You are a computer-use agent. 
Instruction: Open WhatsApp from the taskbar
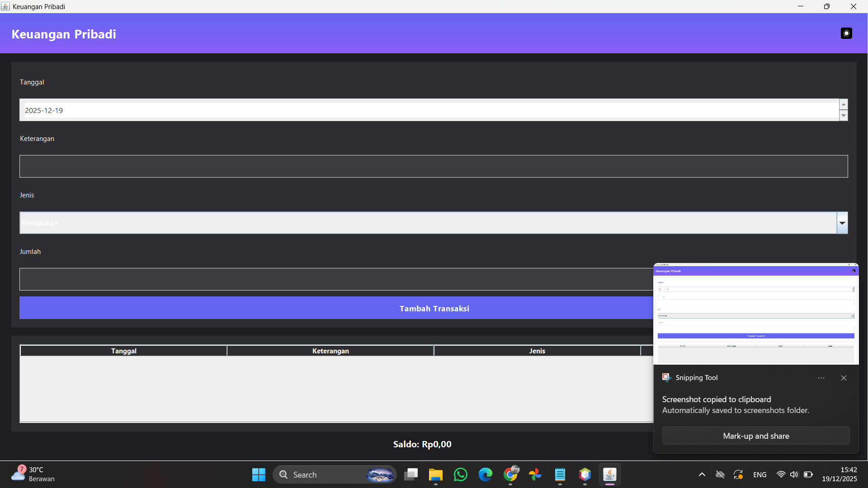(461, 475)
